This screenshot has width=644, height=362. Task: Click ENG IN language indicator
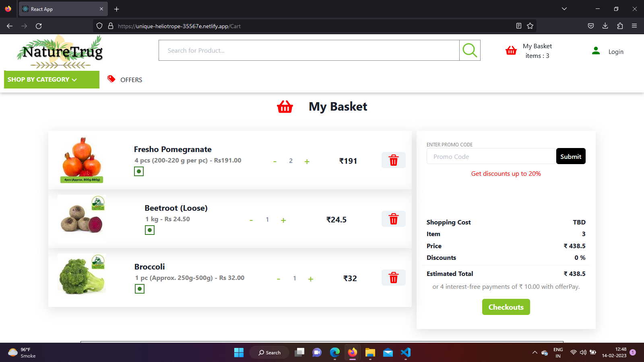558,352
